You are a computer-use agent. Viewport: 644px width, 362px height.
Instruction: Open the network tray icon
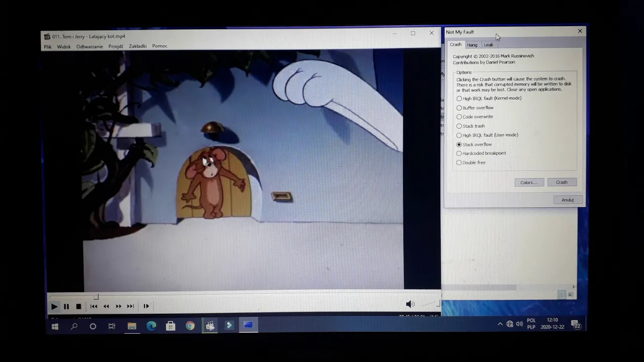510,324
